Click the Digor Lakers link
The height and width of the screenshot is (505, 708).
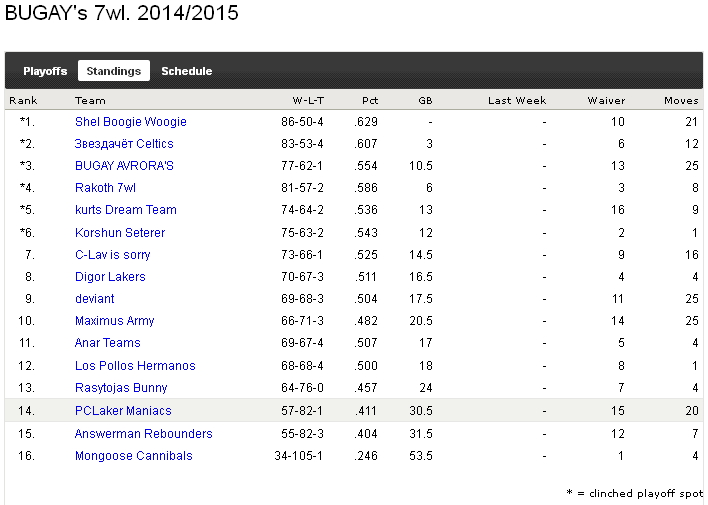pos(110,277)
